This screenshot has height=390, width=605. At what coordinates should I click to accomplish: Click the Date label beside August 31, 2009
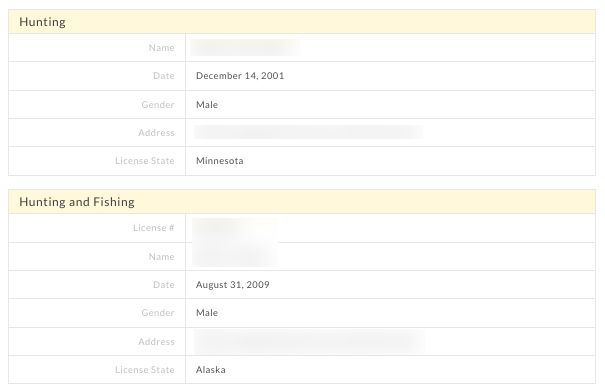click(x=164, y=285)
